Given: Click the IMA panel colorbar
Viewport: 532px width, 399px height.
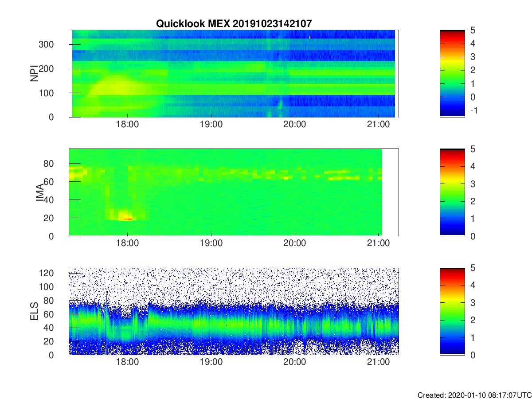Looking at the screenshot, I should pos(452,192).
